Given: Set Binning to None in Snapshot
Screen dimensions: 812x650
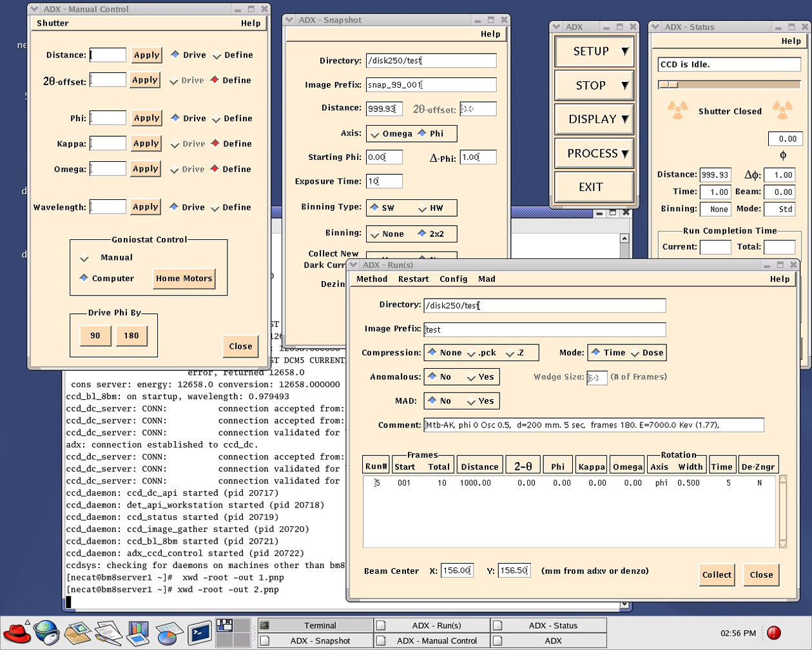Looking at the screenshot, I should tap(375, 234).
